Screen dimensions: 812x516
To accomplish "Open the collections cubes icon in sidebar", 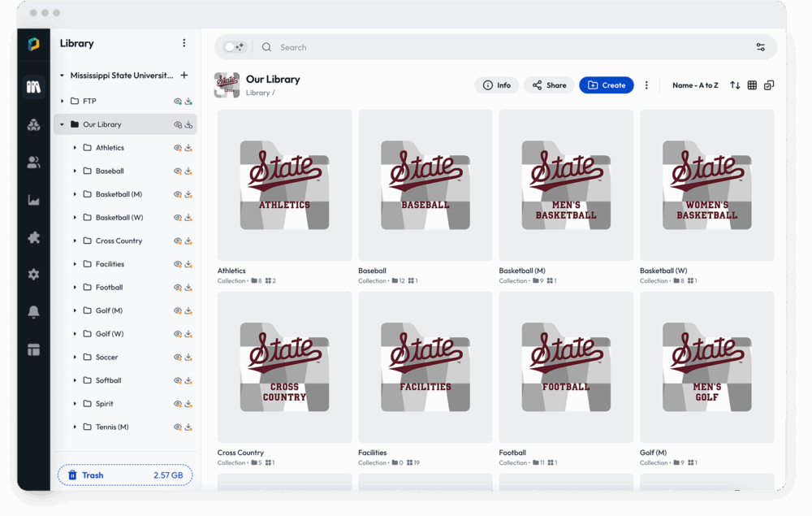I will 33,125.
